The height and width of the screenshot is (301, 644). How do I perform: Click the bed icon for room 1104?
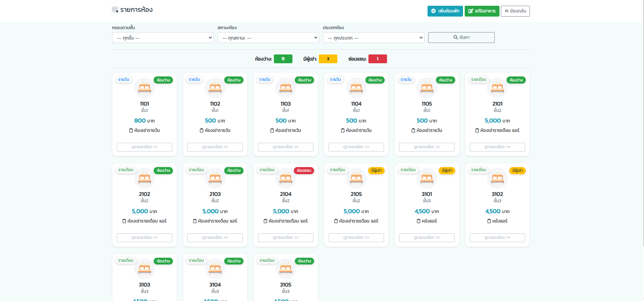coord(356,88)
